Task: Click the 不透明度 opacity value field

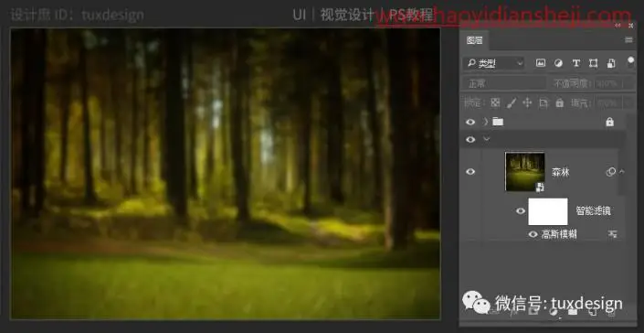Action: coord(607,83)
